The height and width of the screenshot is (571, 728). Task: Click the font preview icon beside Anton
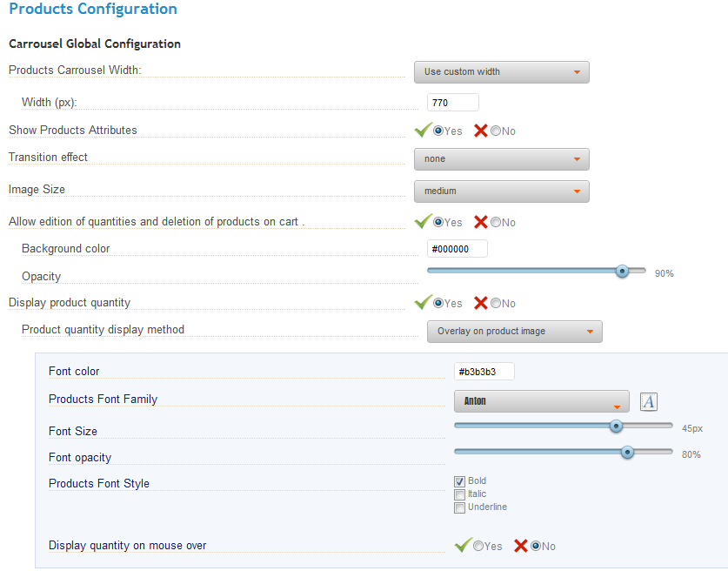click(649, 401)
